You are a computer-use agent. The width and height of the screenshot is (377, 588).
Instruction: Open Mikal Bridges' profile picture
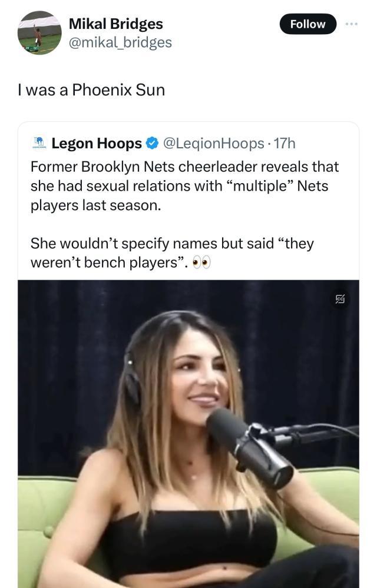tap(39, 33)
